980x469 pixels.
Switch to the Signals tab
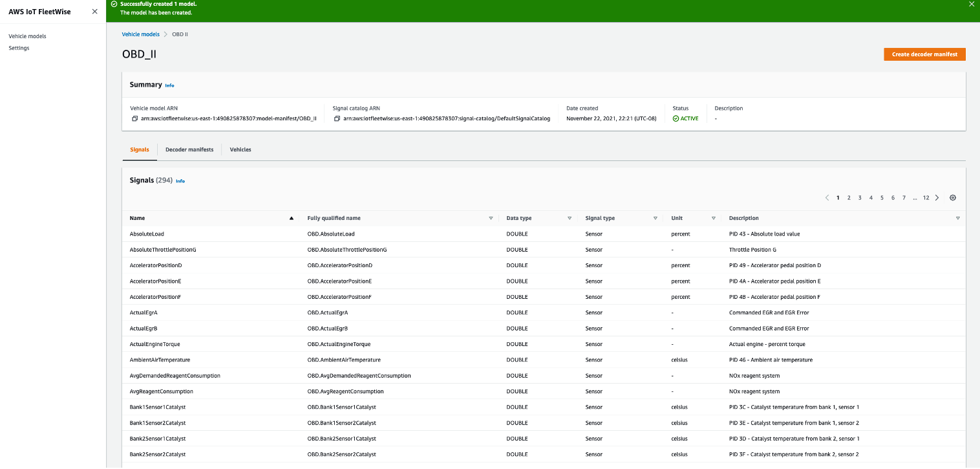point(140,150)
